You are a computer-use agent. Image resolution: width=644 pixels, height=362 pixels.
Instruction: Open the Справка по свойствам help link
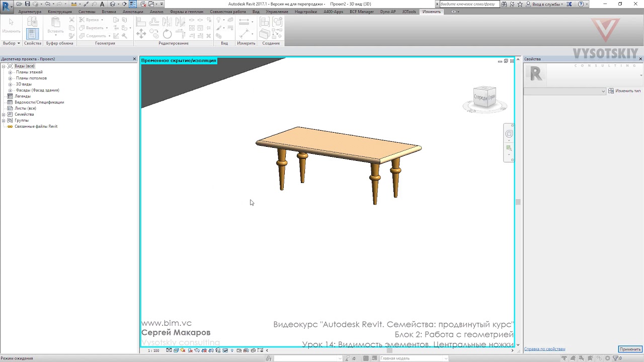click(544, 349)
